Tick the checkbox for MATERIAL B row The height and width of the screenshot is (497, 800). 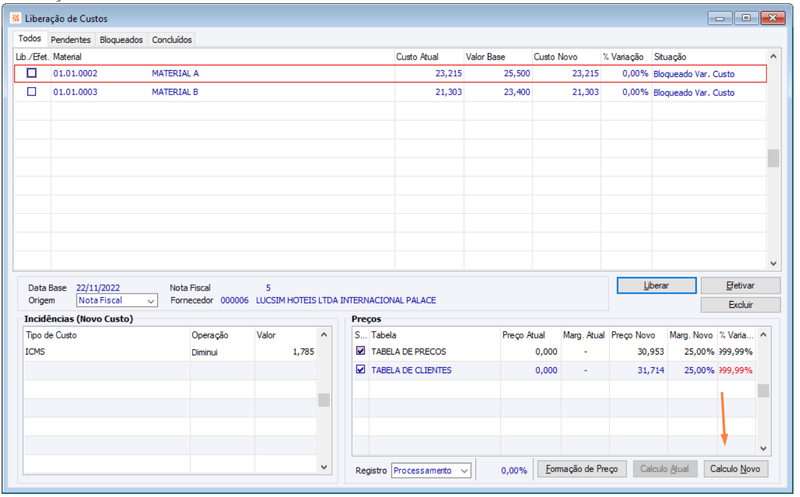(x=32, y=92)
